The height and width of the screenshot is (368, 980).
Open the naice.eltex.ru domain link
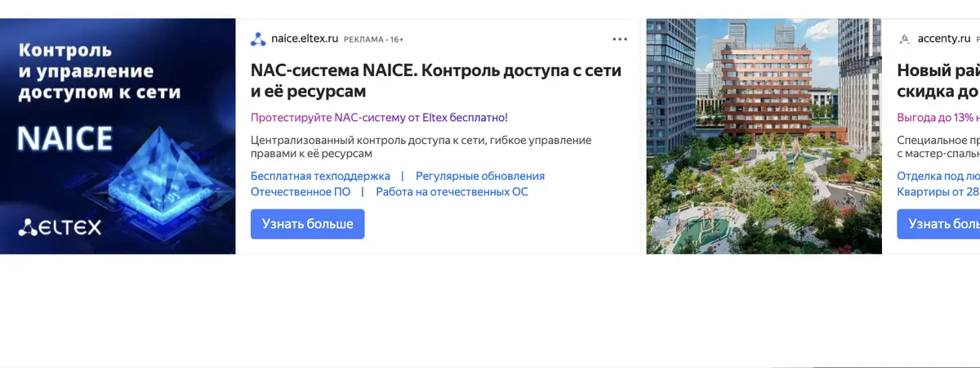(305, 38)
